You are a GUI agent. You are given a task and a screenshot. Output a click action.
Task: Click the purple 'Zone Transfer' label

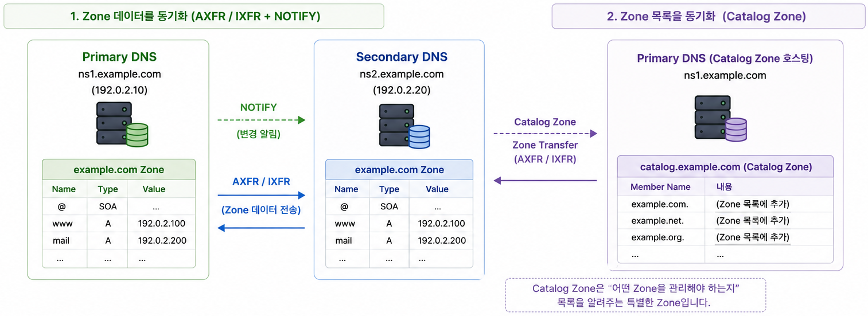(x=545, y=145)
